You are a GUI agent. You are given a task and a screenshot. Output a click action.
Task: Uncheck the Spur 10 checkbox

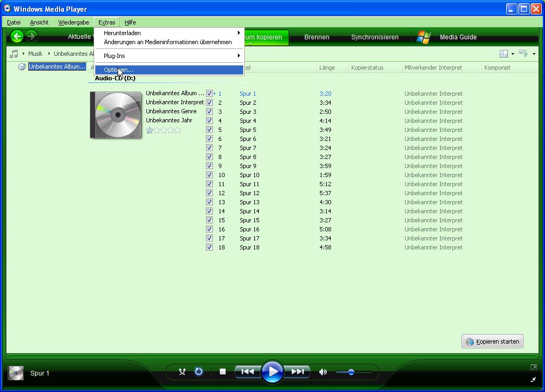(x=209, y=174)
